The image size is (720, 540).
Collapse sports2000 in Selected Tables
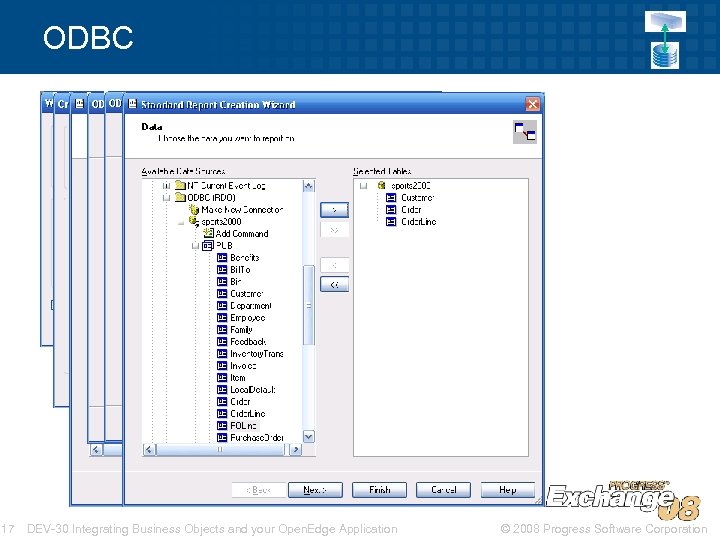pos(364,186)
